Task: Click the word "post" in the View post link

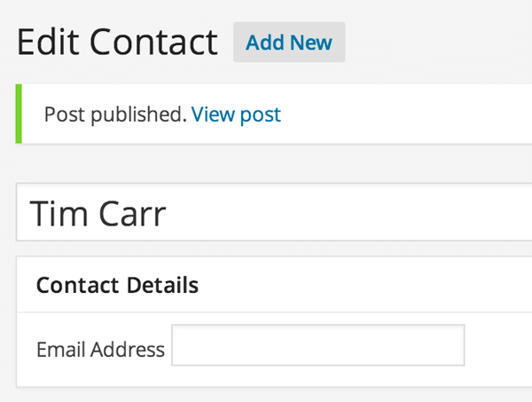Action: point(260,114)
